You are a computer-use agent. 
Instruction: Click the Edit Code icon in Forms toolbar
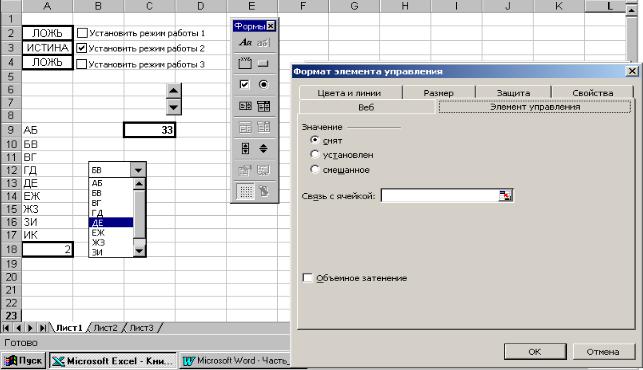click(264, 169)
